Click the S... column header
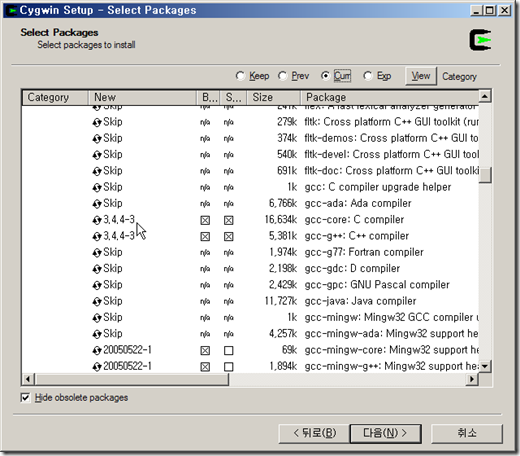520x456 pixels. click(x=234, y=97)
